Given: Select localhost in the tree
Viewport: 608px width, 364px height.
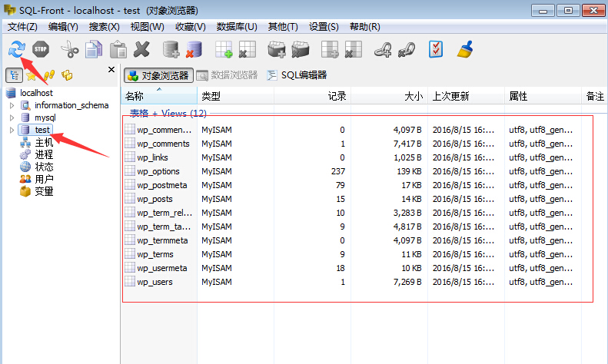Looking at the screenshot, I should tap(36, 93).
